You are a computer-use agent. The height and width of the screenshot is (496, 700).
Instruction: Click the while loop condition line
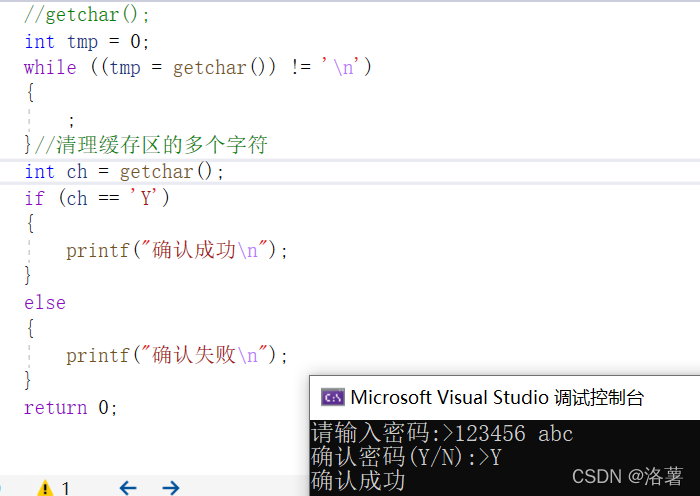tap(198, 67)
